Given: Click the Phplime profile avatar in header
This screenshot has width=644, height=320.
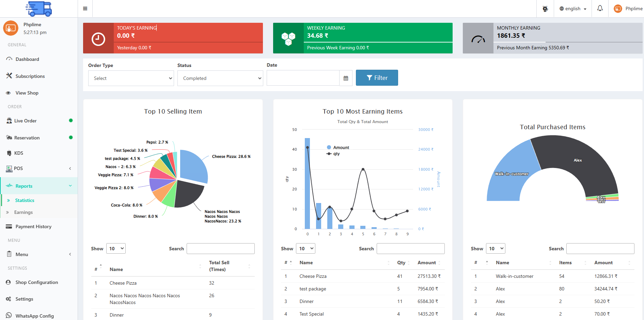Looking at the screenshot, I should point(618,9).
